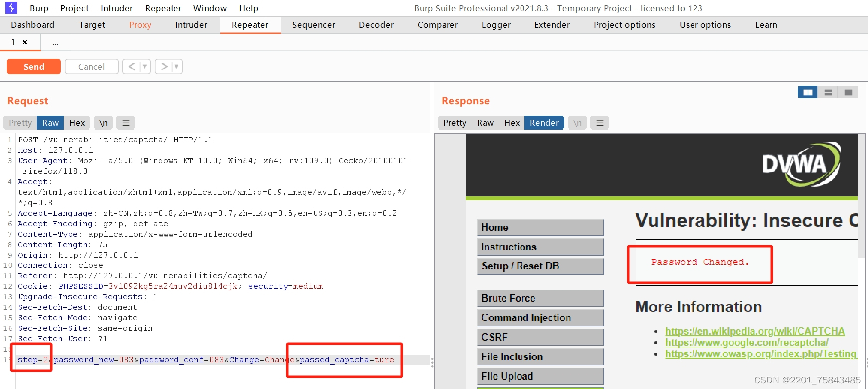Open DVWA File Inclusion page
Image resolution: width=868 pixels, height=389 pixels.
coord(540,357)
